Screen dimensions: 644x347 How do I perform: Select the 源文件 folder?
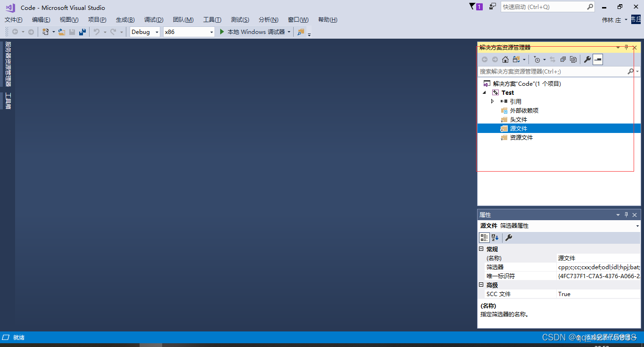519,128
